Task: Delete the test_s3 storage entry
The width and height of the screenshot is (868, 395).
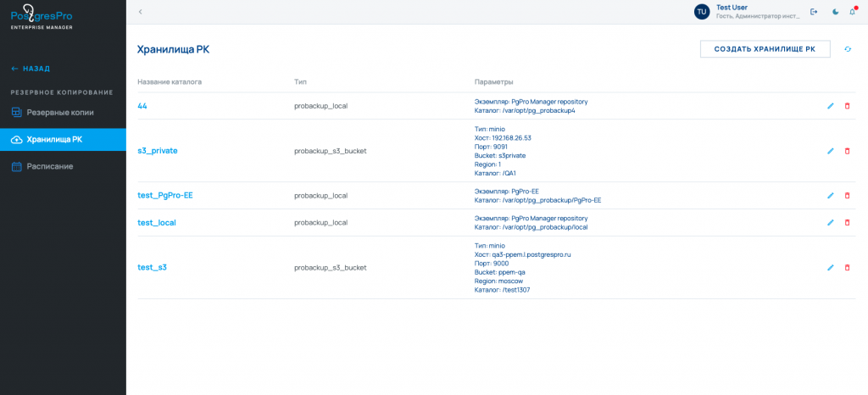Action: pos(847,267)
